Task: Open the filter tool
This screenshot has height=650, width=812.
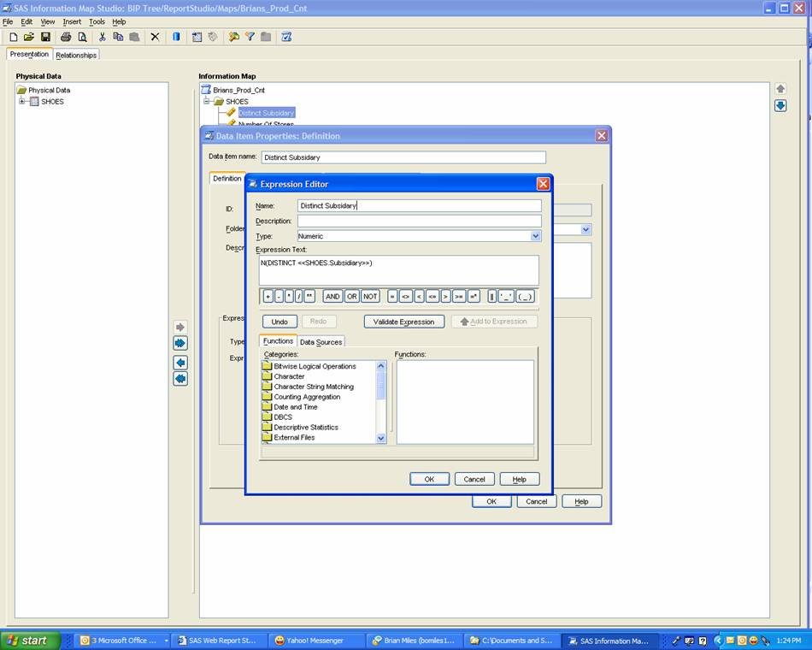Action: pyautogui.click(x=250, y=37)
